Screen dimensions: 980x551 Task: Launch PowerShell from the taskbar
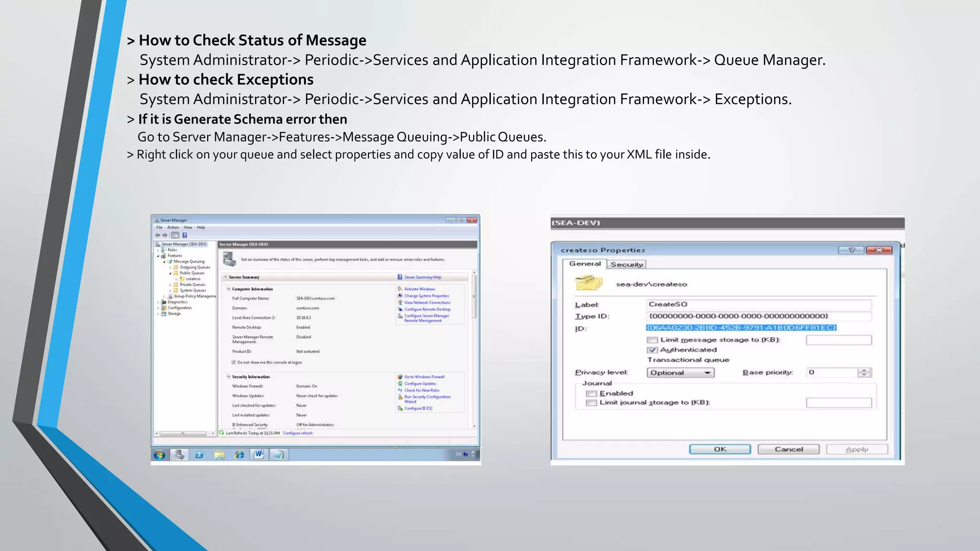coord(200,455)
